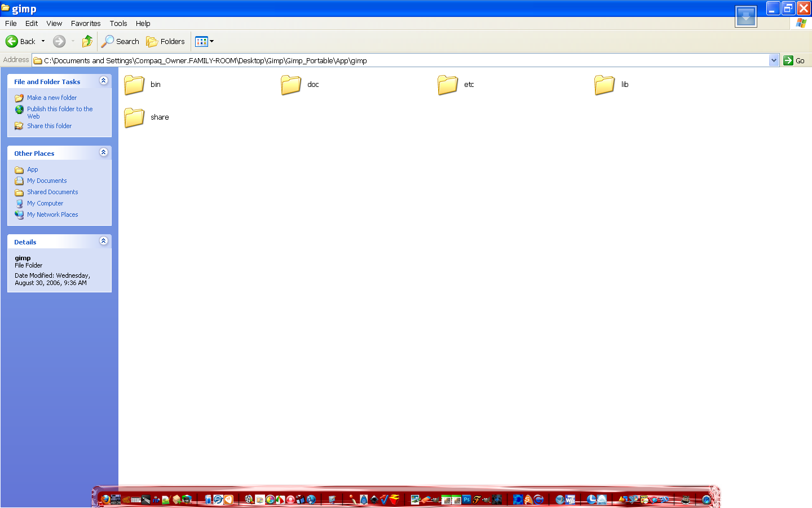The image size is (812, 508).
Task: Open the Edit menu
Action: coord(32,23)
